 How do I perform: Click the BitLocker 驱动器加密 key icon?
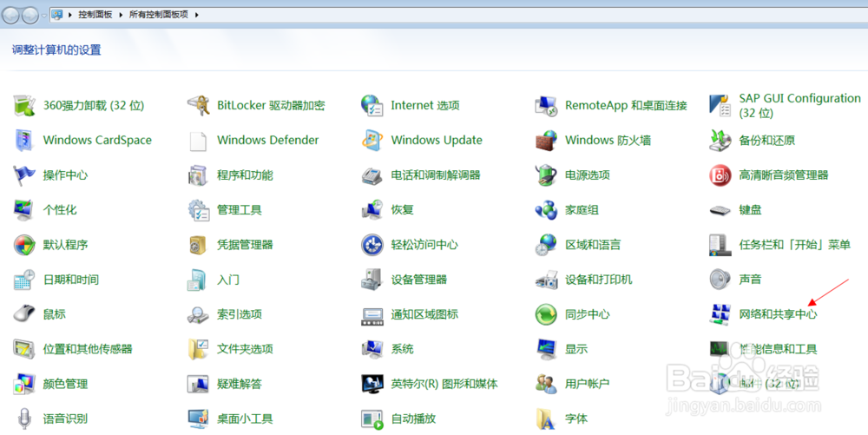[x=198, y=105]
